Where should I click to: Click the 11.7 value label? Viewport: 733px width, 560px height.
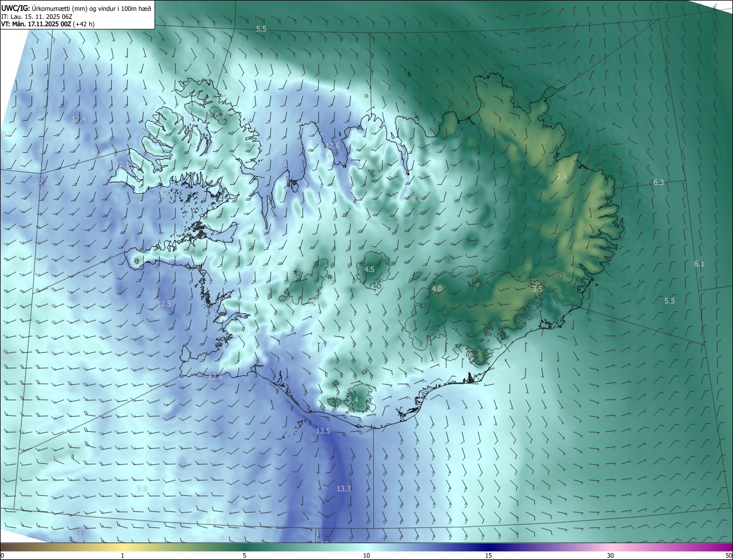pos(82,534)
